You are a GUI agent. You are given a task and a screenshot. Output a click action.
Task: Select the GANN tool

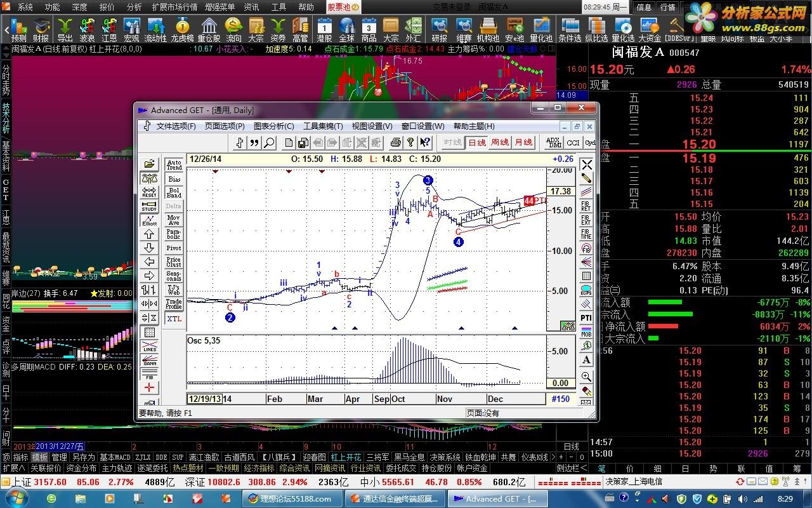pos(149,361)
